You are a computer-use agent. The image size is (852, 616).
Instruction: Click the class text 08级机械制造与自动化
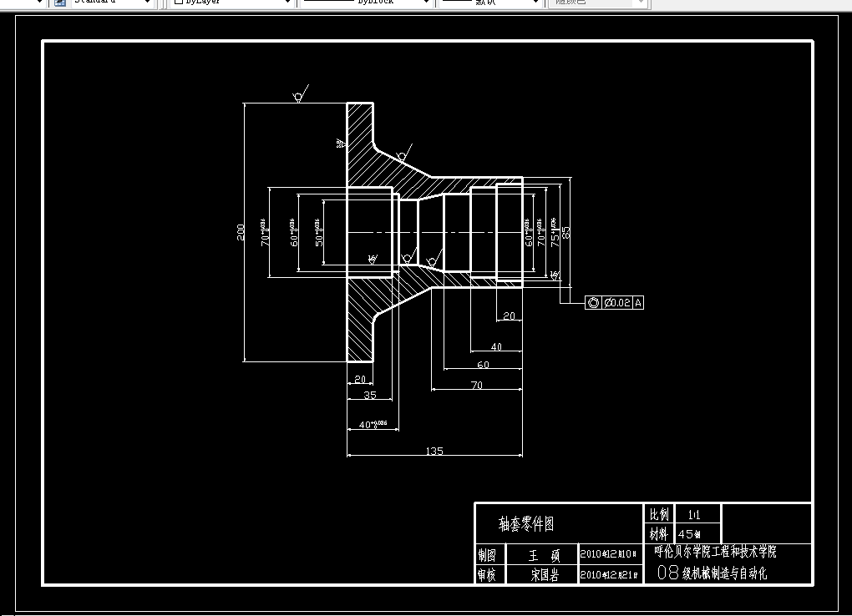pyautogui.click(x=712, y=572)
